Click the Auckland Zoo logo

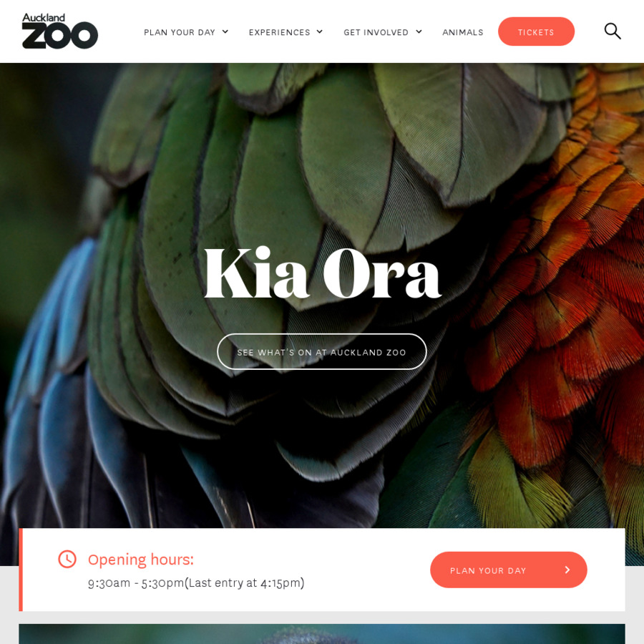[x=60, y=31]
